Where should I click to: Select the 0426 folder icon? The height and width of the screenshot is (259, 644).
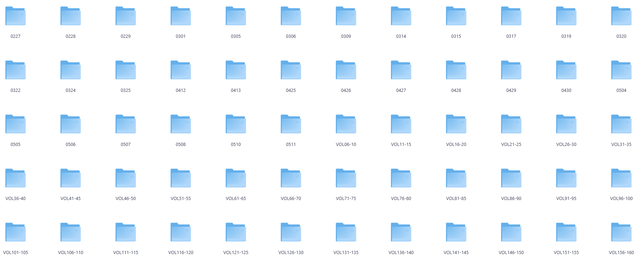(346, 70)
